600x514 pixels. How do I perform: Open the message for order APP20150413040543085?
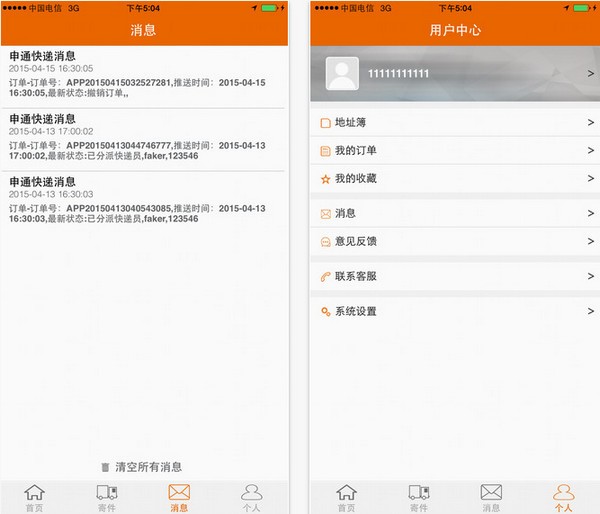pos(143,202)
